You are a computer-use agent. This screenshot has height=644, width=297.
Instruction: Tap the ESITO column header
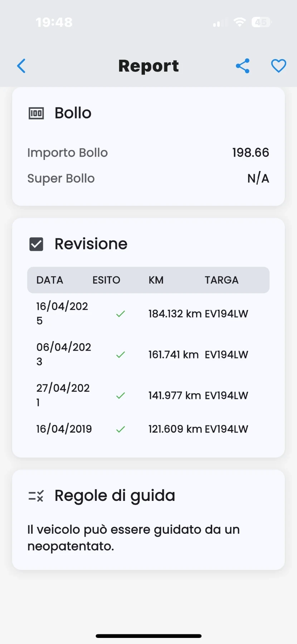(106, 280)
